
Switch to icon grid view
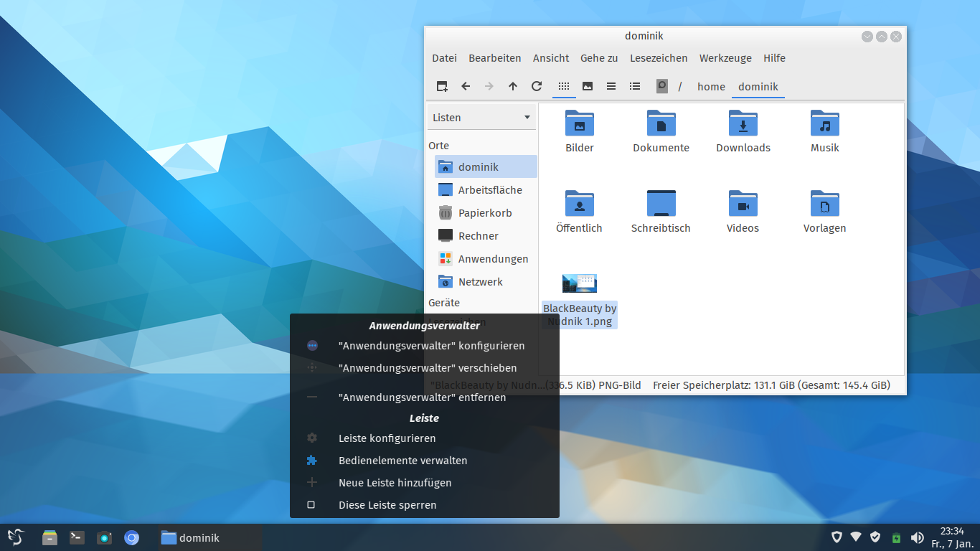(x=564, y=86)
